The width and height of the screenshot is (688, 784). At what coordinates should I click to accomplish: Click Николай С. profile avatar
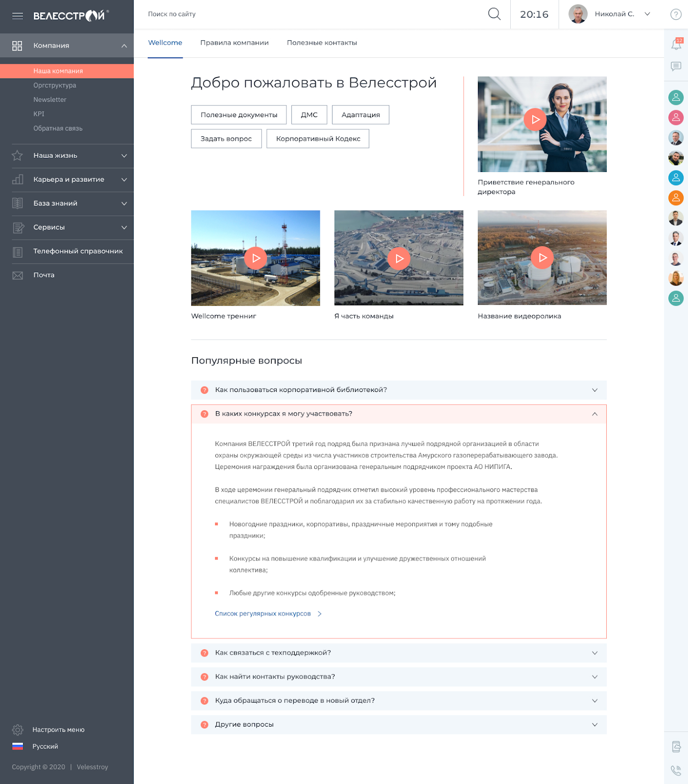[578, 14]
